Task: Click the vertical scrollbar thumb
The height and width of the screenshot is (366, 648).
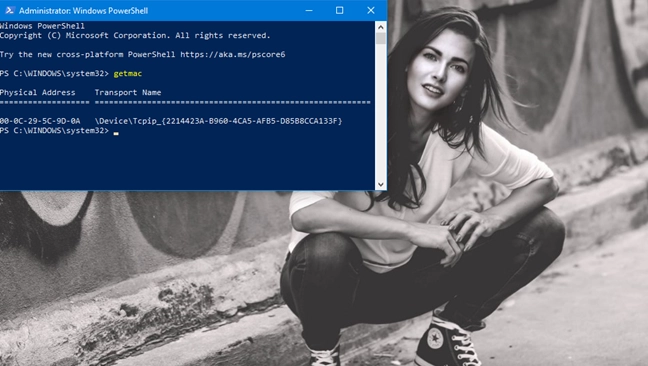Action: (x=381, y=38)
